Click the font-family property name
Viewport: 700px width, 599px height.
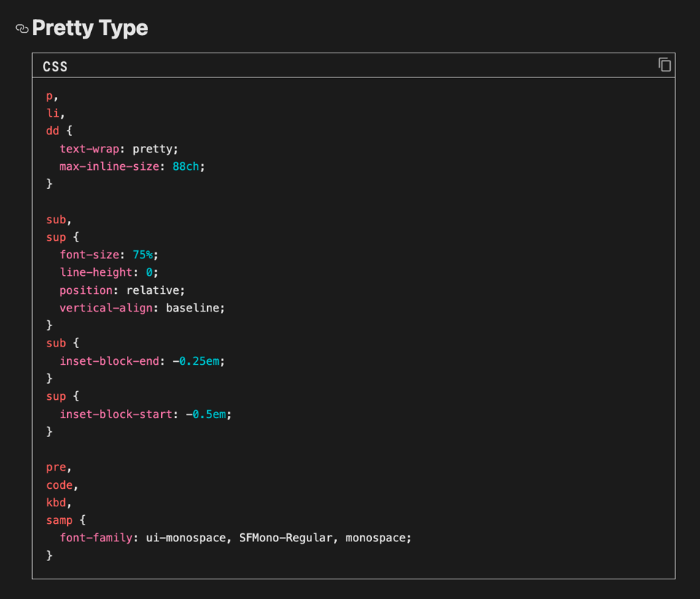coord(96,538)
